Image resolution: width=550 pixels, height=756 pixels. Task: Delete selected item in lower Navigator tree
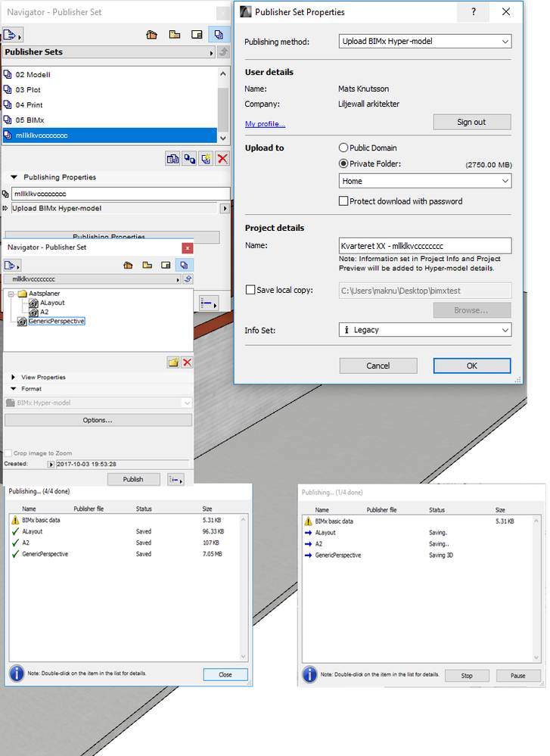[x=187, y=362]
